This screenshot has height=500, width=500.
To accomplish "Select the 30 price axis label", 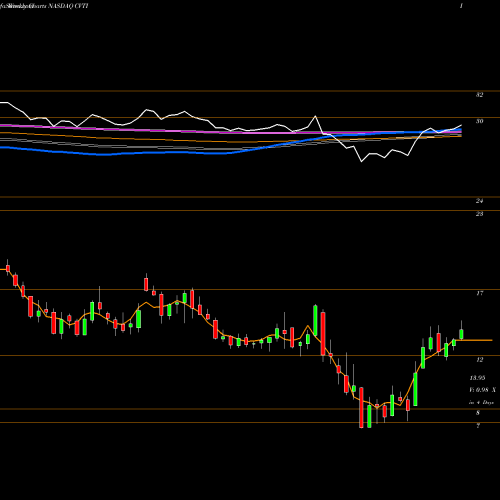I will pos(479,121).
